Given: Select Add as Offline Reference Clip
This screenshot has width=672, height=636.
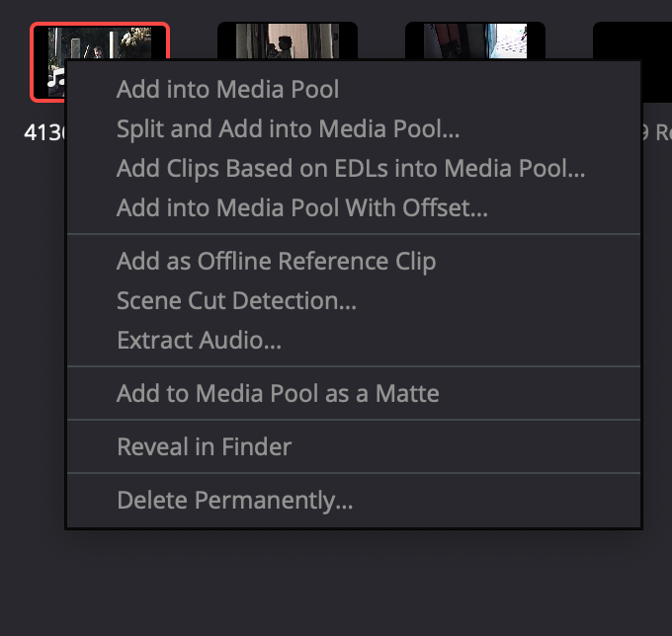Looking at the screenshot, I should (x=354, y=261).
